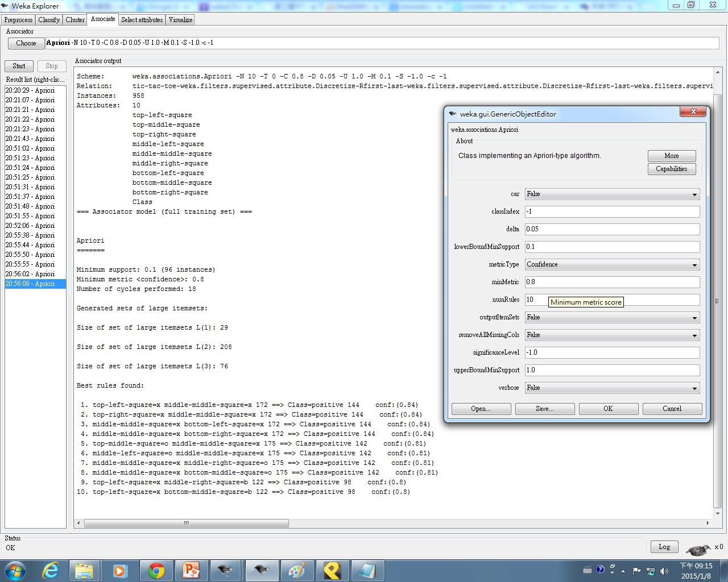This screenshot has height=582, width=728.
Task: Select result 20:20:29 - Apriori
Action: (35, 90)
